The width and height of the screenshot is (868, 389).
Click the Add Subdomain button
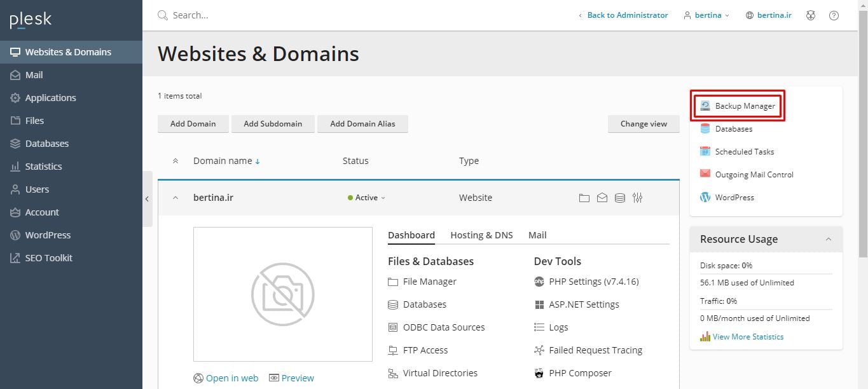click(x=273, y=124)
